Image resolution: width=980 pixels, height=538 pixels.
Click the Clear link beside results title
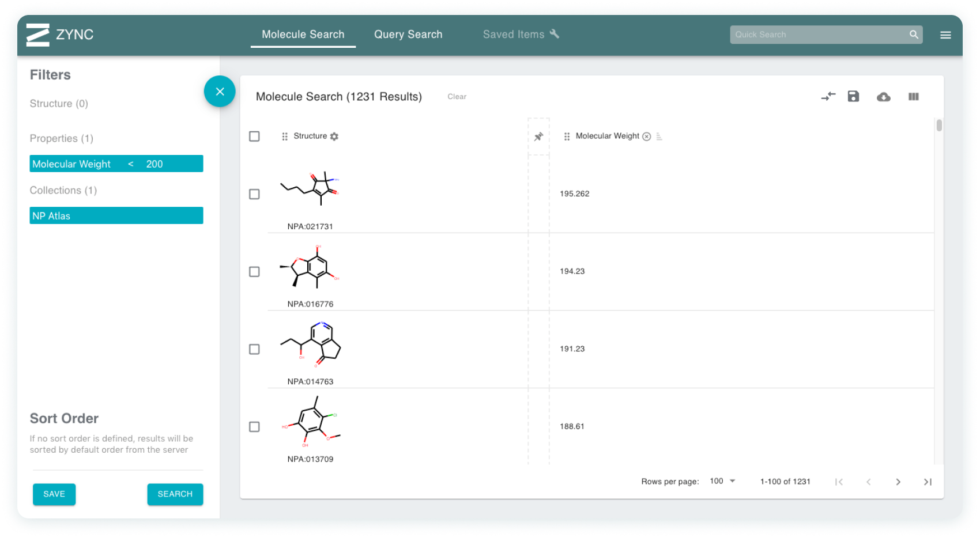(x=457, y=97)
